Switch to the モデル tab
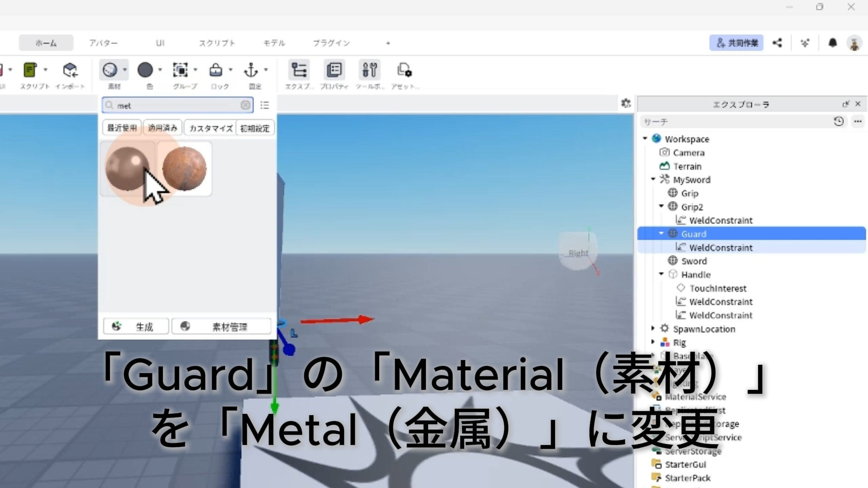The width and height of the screenshot is (868, 488). [274, 43]
